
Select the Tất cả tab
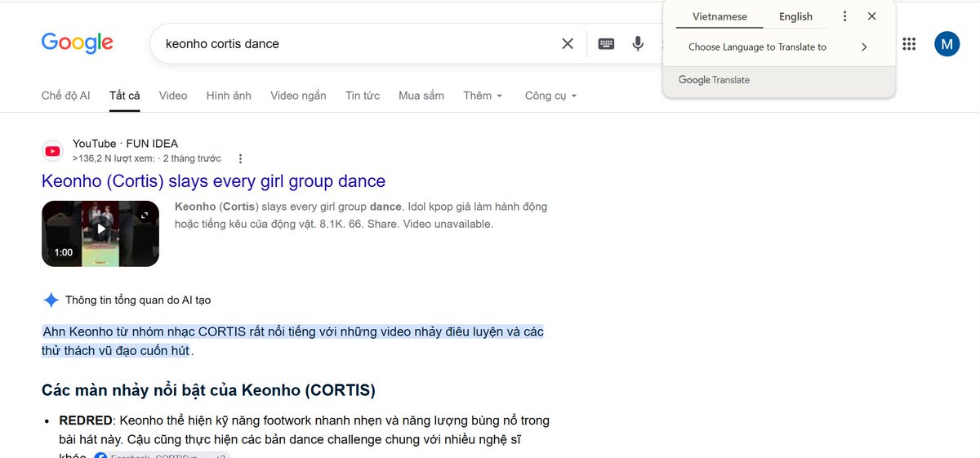[x=125, y=96]
